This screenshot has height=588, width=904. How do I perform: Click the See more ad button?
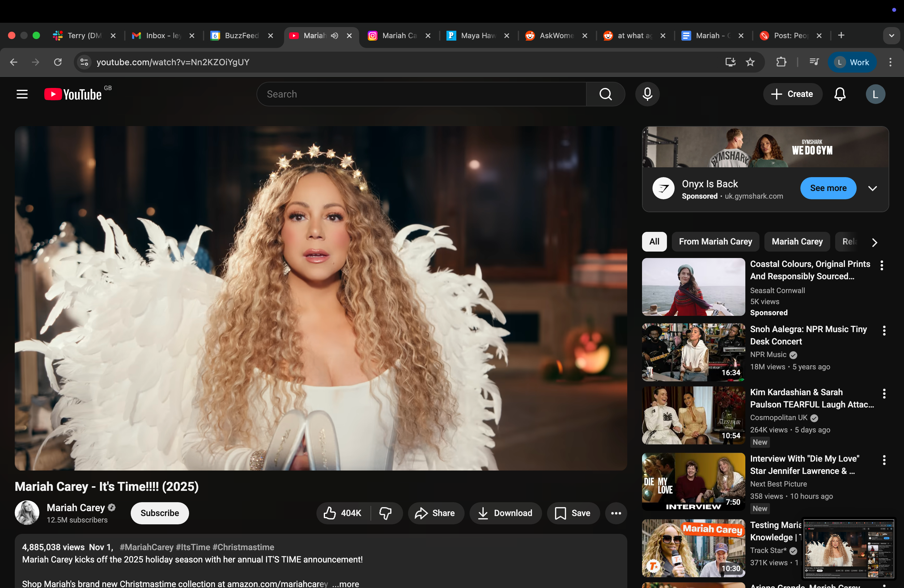pyautogui.click(x=828, y=189)
